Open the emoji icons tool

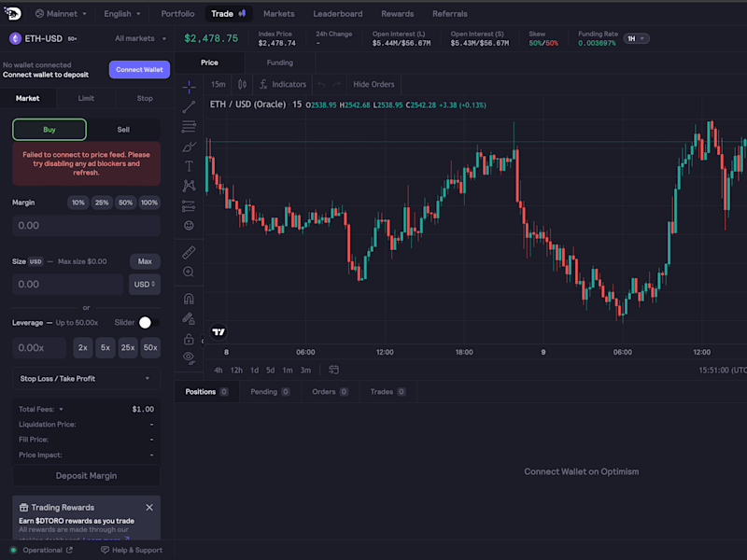click(189, 225)
